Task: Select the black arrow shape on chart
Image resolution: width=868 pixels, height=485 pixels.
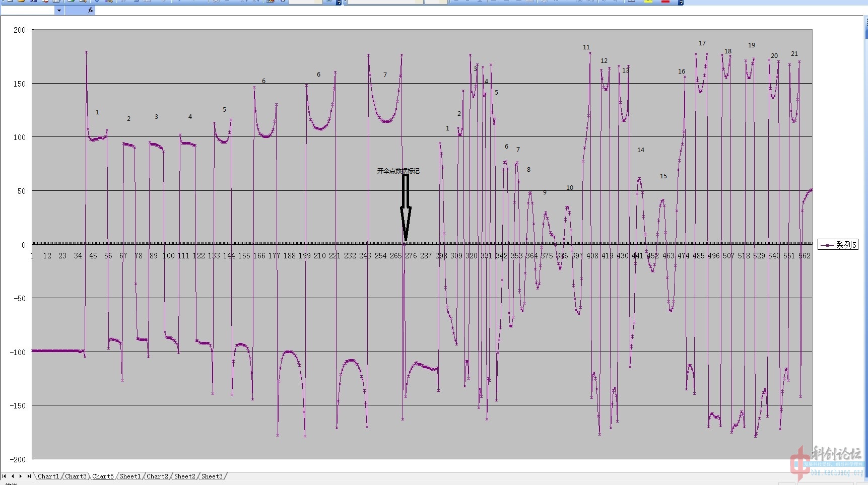Action: [x=406, y=207]
